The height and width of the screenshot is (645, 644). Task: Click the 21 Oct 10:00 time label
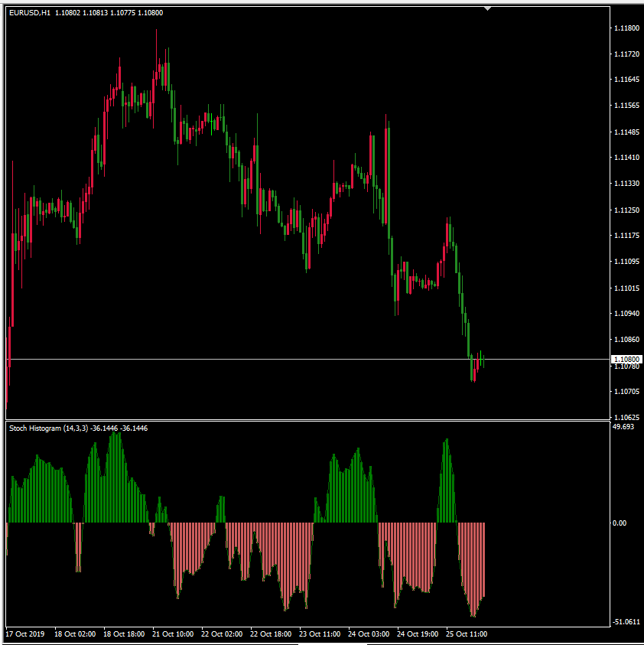[x=173, y=634]
